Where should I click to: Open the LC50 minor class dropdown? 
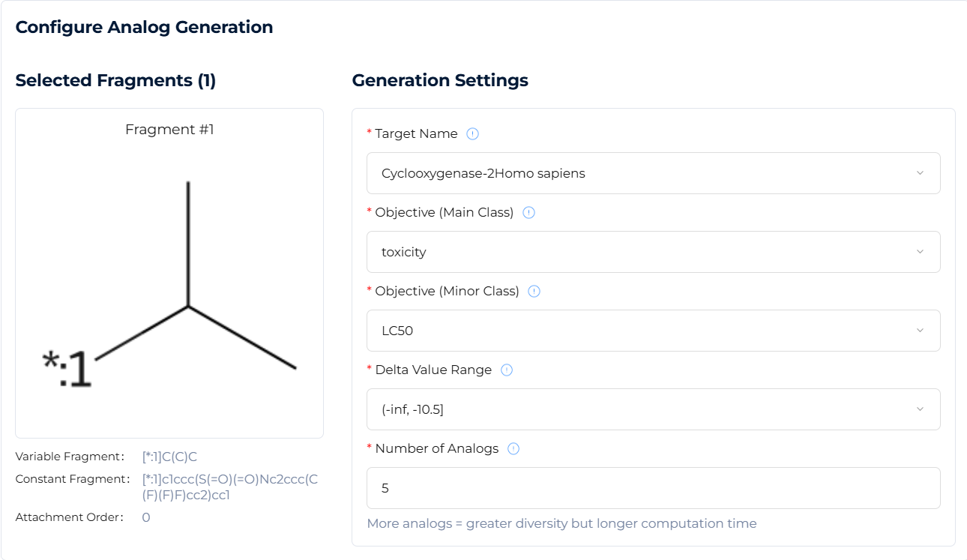pyautogui.click(x=653, y=331)
